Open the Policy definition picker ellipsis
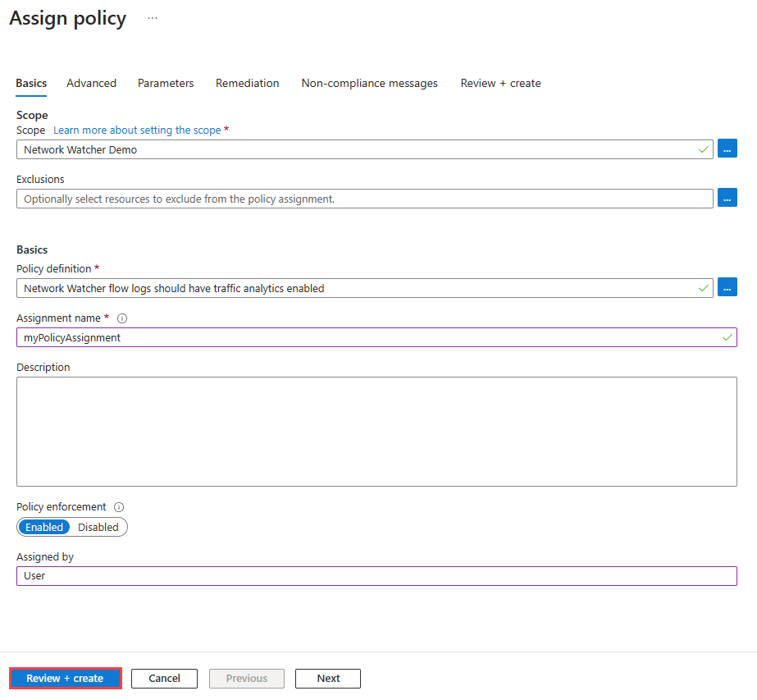This screenshot has width=757, height=700. pos(727,287)
